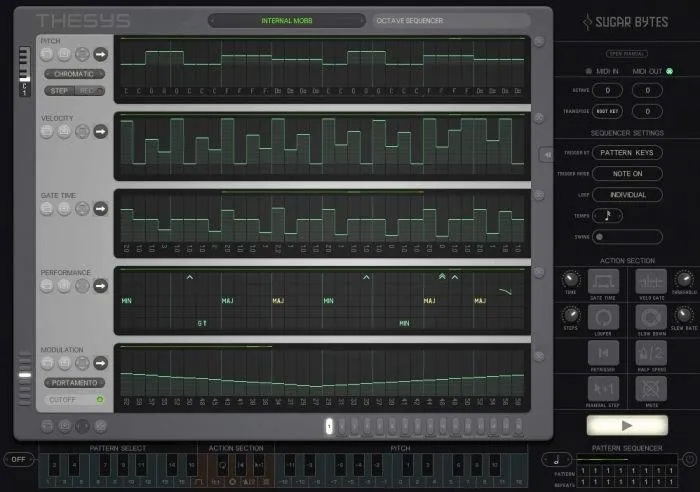Trigger the Velo Gate action icon
Viewport: 700px width, 492px height.
[651, 282]
